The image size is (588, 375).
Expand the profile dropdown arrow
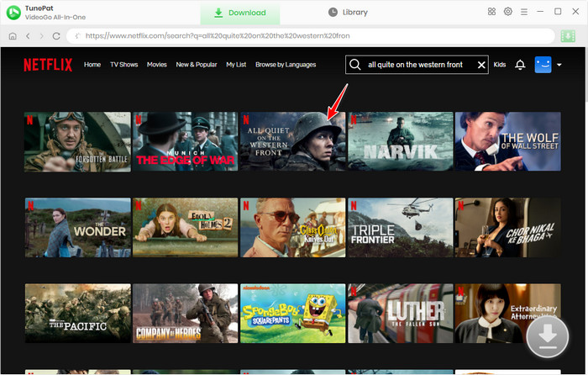(559, 65)
